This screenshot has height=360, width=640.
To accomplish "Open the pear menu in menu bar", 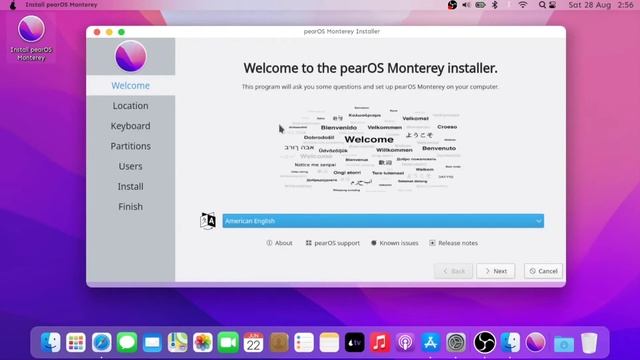I will [x=13, y=5].
